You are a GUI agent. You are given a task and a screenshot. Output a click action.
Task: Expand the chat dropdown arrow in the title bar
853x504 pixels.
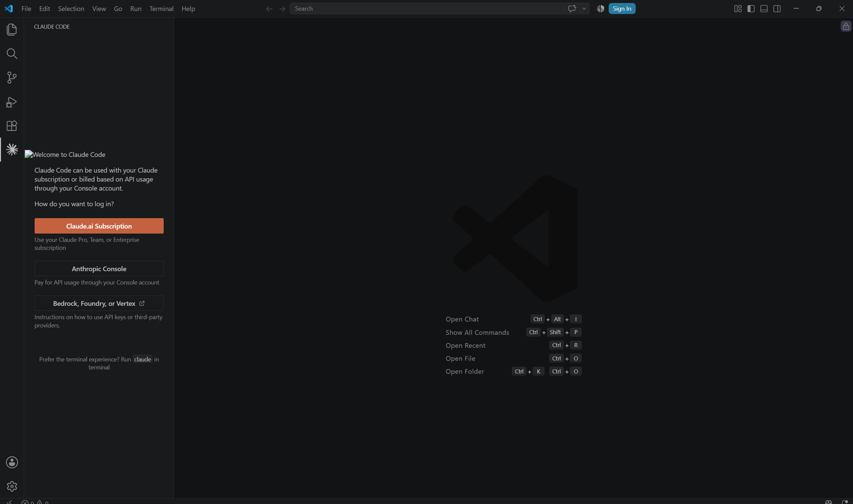pos(584,8)
